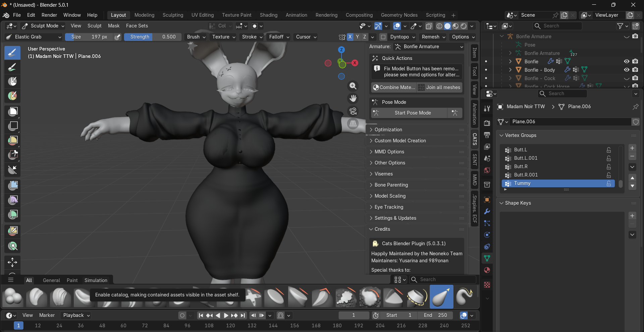644x332 pixels.
Task: Click the asset shelf Search field
Action: pos(443,279)
